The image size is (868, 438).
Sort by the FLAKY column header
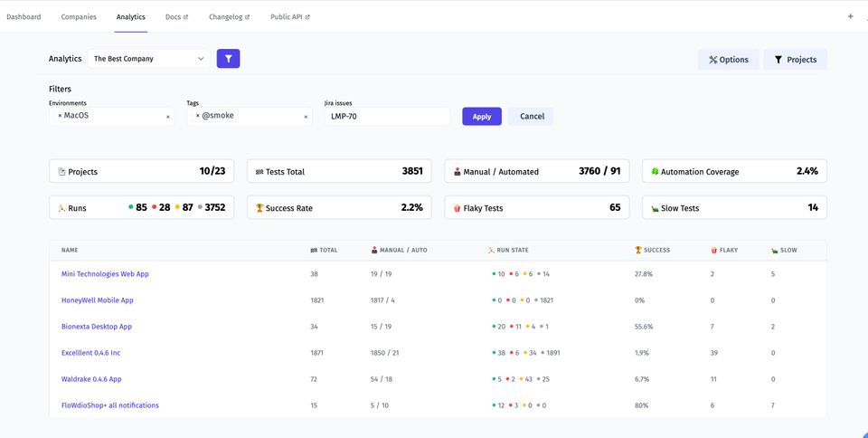(724, 251)
